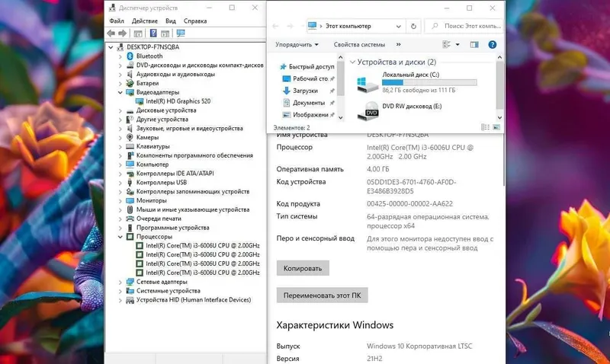The image size is (610, 364).
Task: Click the large icons view icon in status bar
Action: [x=496, y=127]
